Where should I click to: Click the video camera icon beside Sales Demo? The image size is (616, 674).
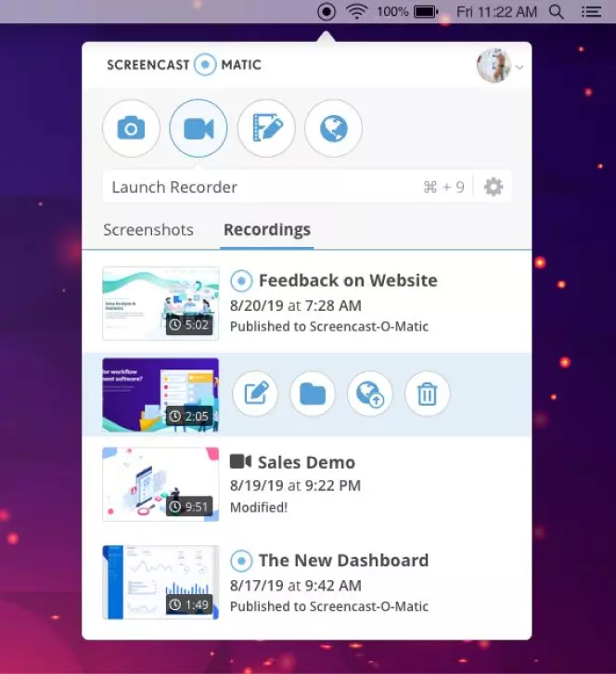click(240, 461)
